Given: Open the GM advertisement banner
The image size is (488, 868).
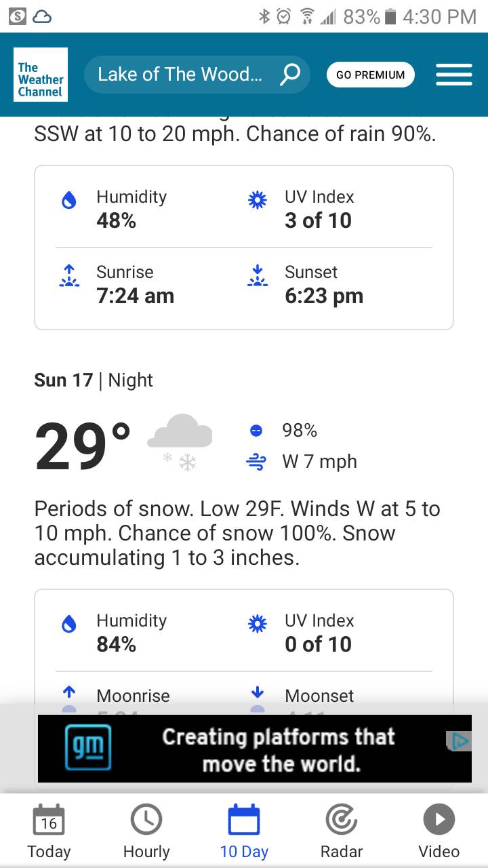Looking at the screenshot, I should [254, 749].
